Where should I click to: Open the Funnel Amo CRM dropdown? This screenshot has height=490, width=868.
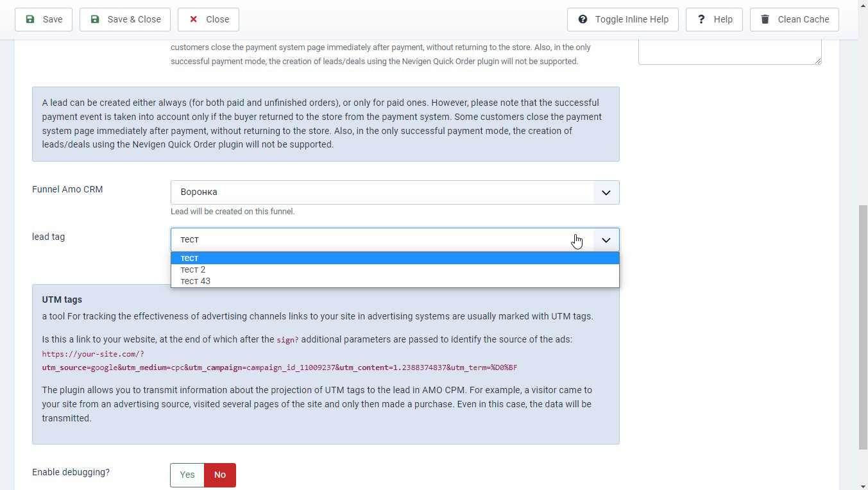[395, 192]
